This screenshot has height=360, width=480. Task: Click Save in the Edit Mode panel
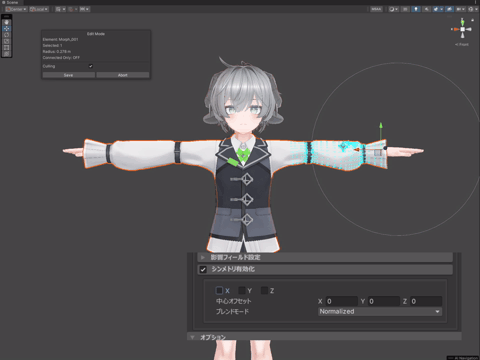pos(68,75)
